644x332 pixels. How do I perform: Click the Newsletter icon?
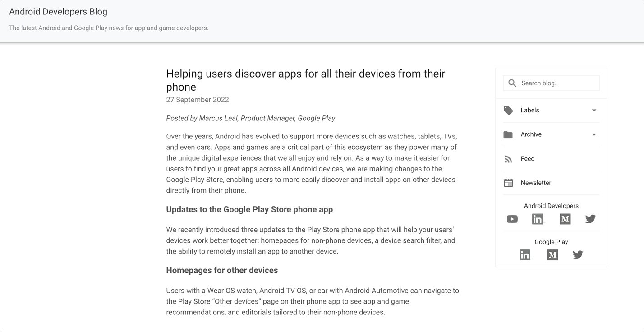point(508,183)
